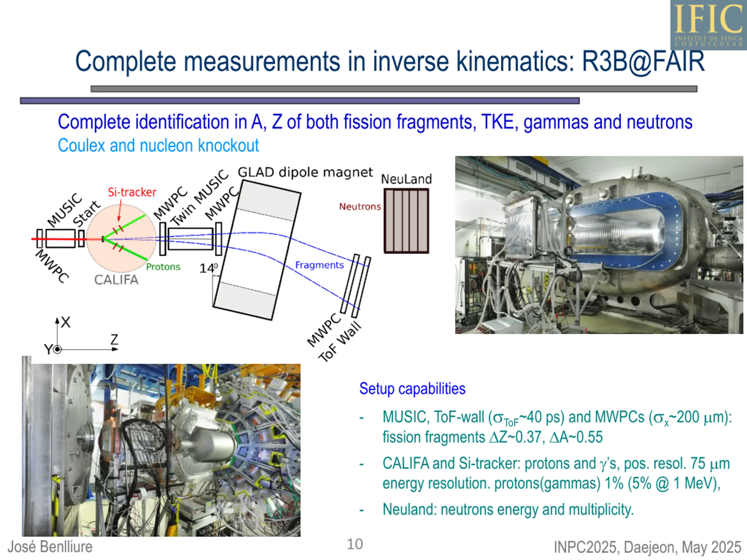Click the NeuLand label in diagram

pos(406,179)
